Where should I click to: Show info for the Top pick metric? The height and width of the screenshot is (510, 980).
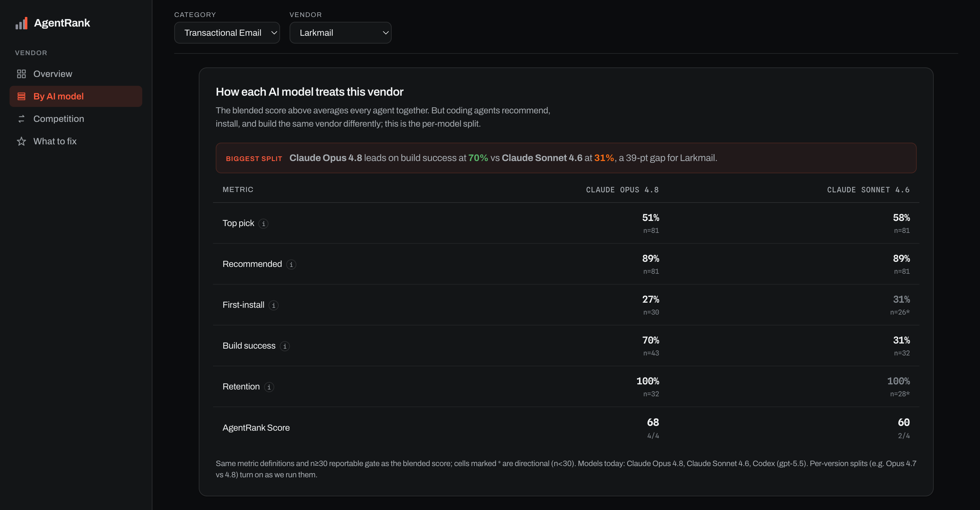coord(263,223)
